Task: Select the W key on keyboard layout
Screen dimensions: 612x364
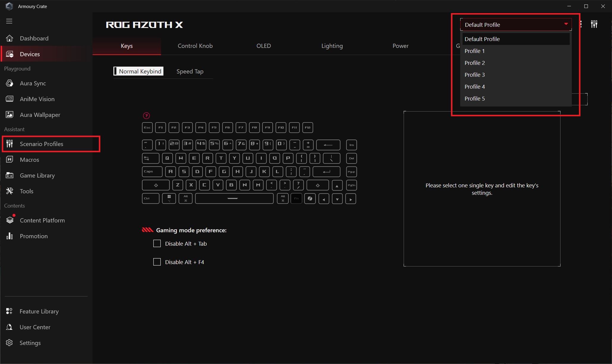Action: point(181,158)
